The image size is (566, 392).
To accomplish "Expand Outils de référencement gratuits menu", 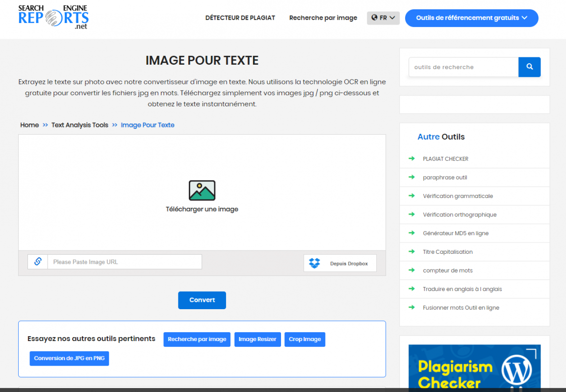I will 471,18.
